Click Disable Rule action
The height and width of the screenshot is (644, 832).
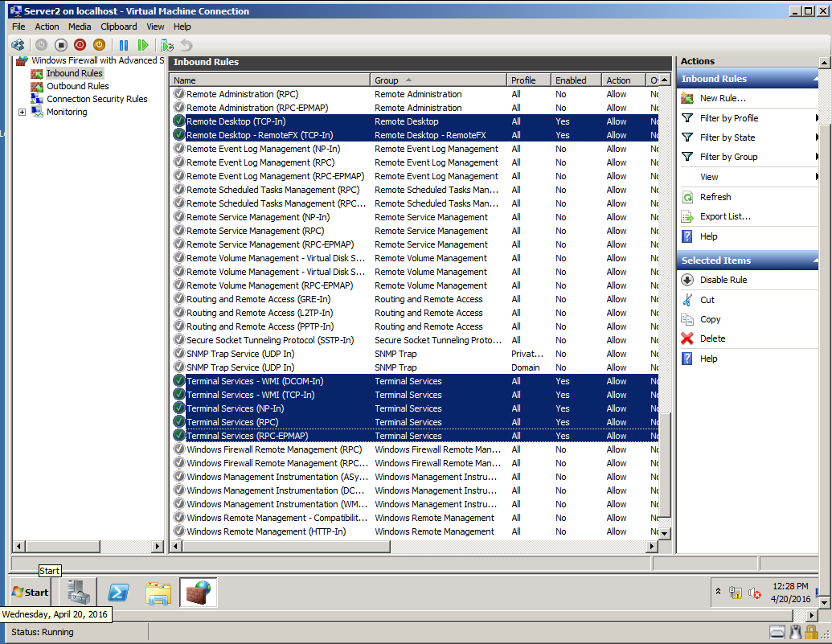(x=723, y=280)
